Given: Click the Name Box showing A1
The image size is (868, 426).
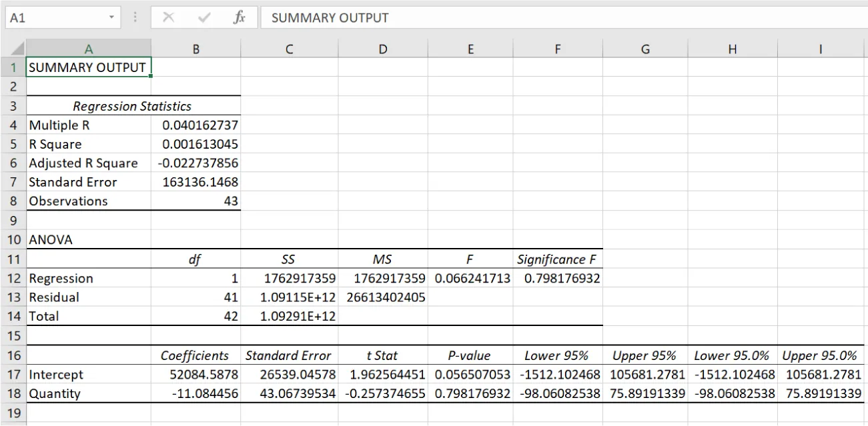Looking at the screenshot, I should [x=57, y=17].
